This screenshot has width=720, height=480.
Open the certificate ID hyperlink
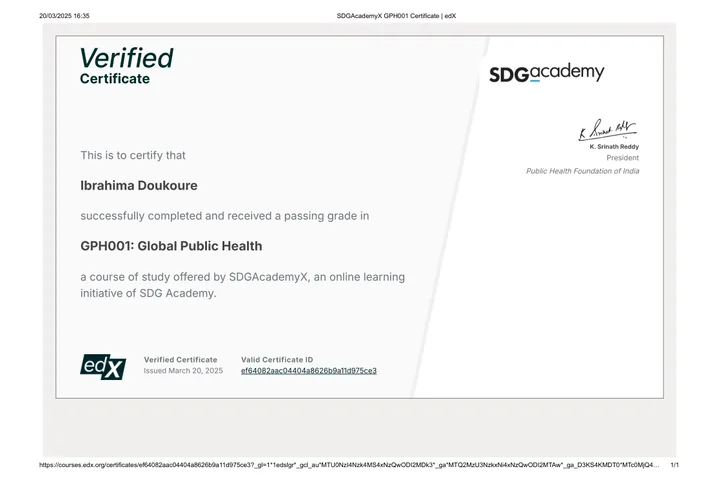tap(309, 371)
